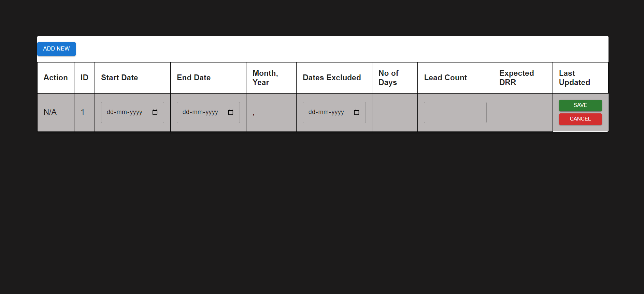Image resolution: width=644 pixels, height=294 pixels.
Task: Click the SAVE button
Action: (x=580, y=105)
